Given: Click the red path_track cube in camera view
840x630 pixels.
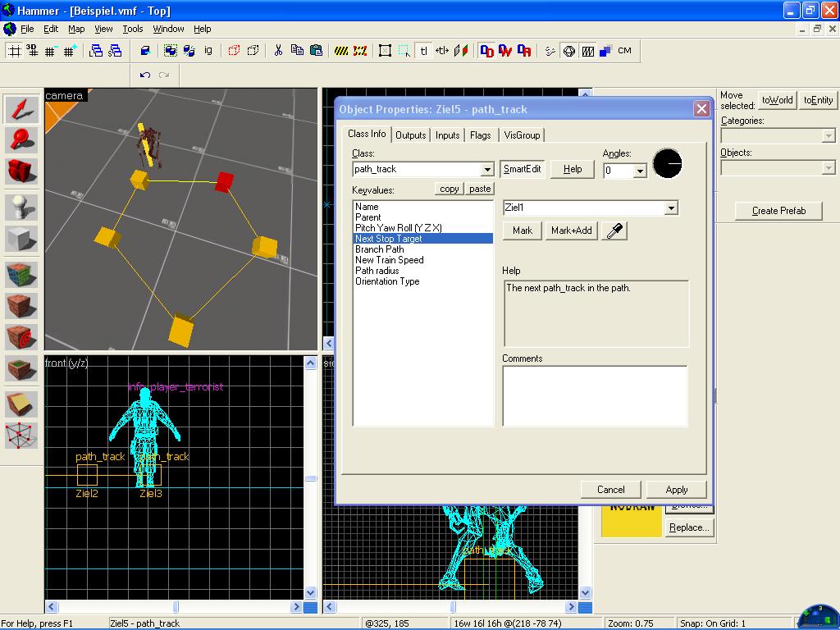Looking at the screenshot, I should point(224,181).
